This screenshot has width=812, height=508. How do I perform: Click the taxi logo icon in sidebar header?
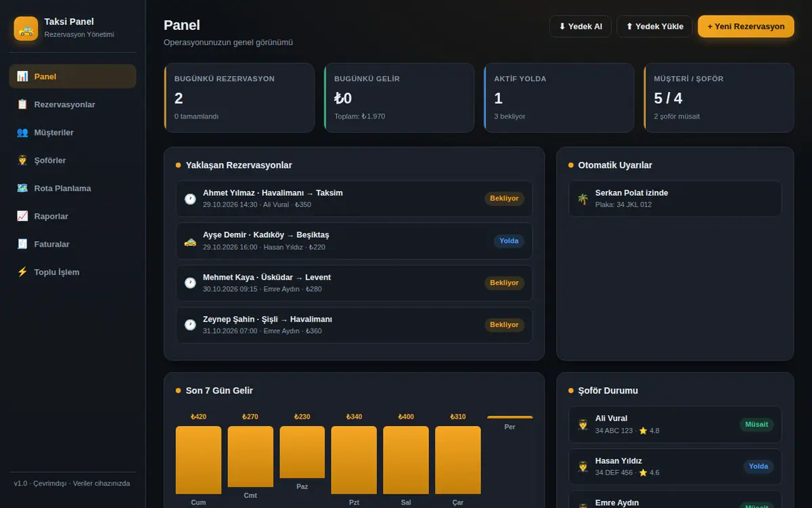26,28
